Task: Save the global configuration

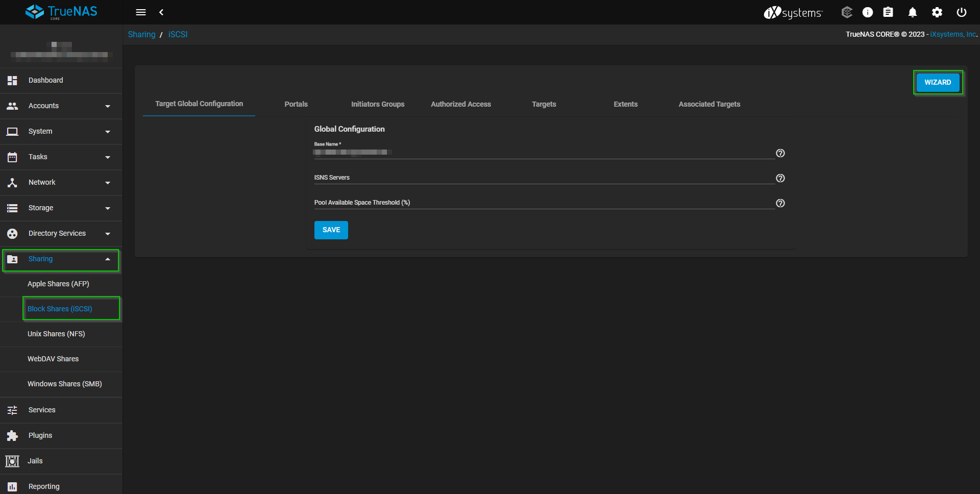Action: coord(331,230)
